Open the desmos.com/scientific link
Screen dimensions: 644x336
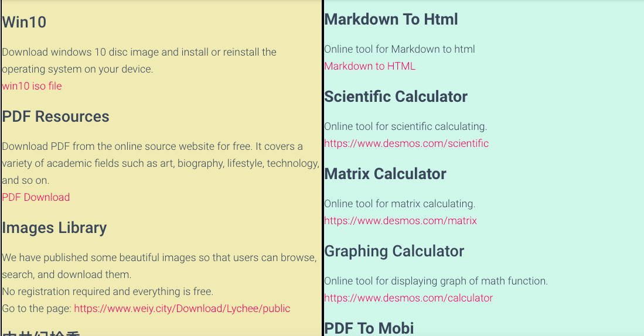click(x=406, y=143)
